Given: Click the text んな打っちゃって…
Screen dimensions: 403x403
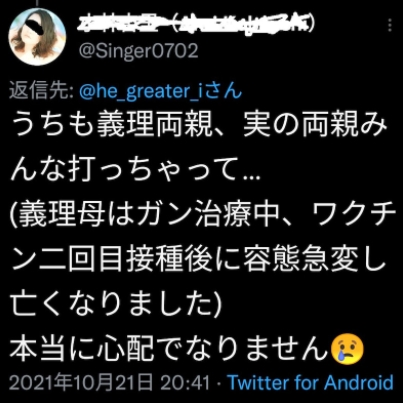Looking at the screenshot, I should pos(135,172).
